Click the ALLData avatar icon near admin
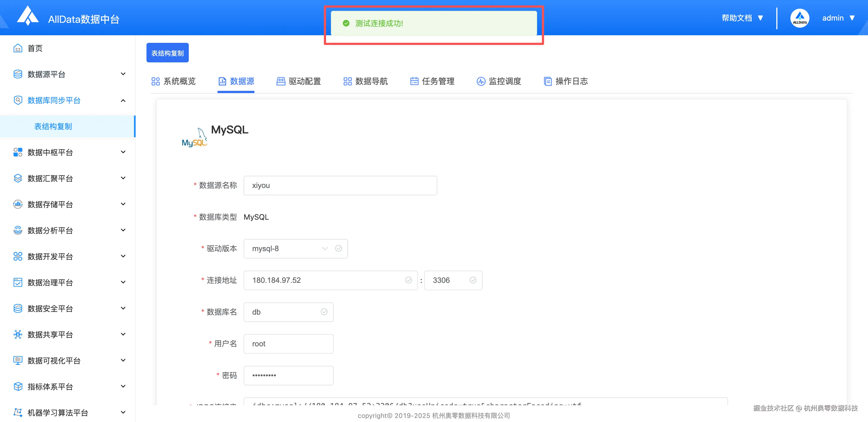Screen dimensions: 868x422 800,18
